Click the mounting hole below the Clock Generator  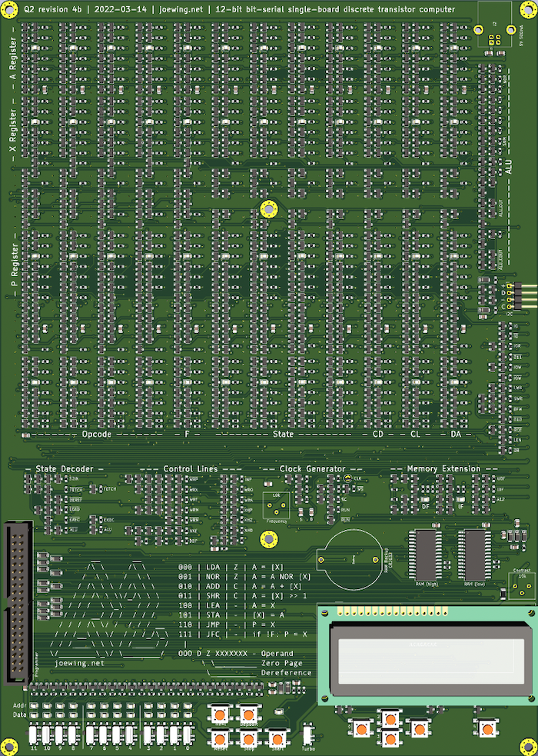pyautogui.click(x=269, y=540)
